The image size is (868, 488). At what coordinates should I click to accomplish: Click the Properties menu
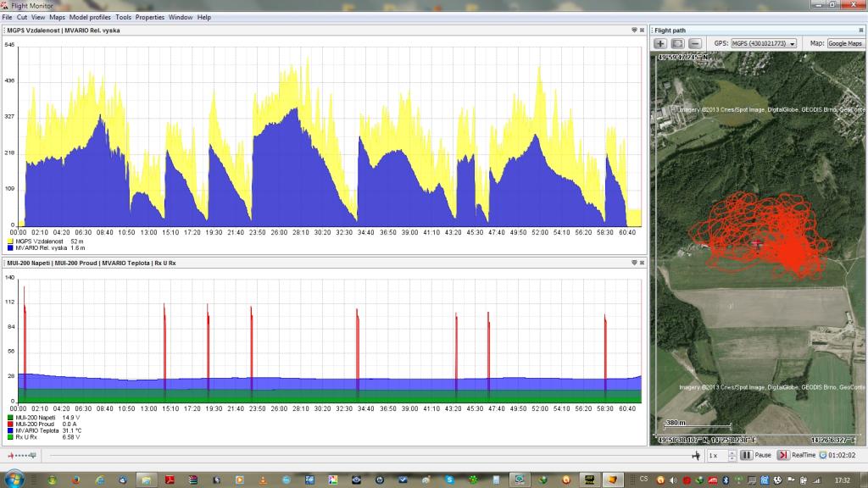(x=150, y=17)
